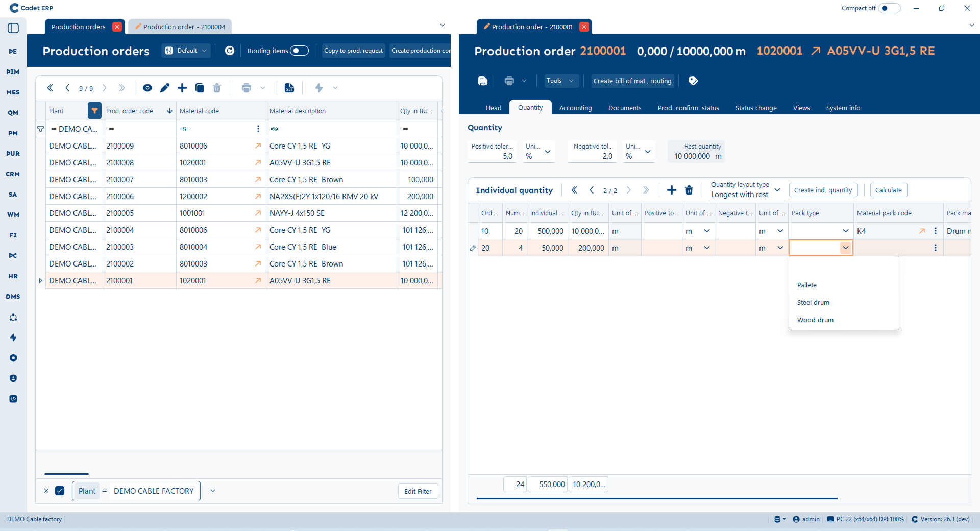Open the Default layout dropdown
980x531 pixels.
[186, 51]
